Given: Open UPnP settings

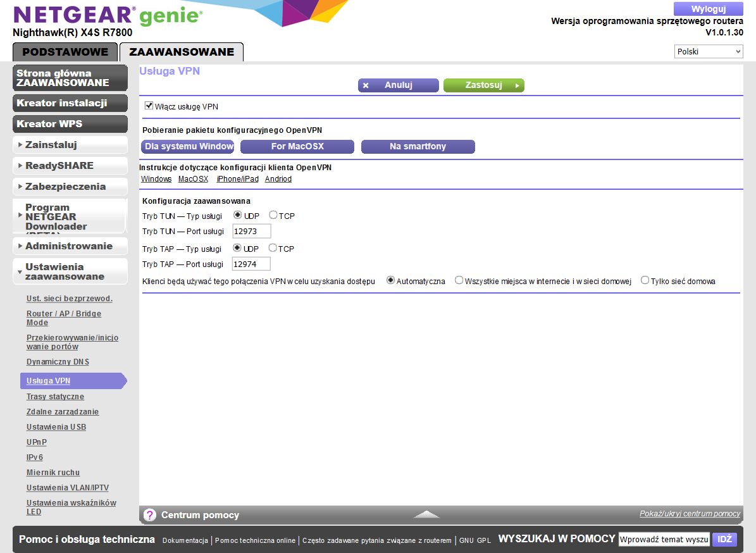Looking at the screenshot, I should (37, 442).
